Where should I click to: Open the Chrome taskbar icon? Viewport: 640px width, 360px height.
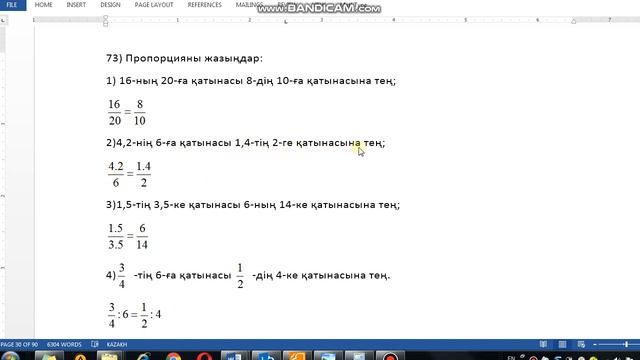click(x=173, y=357)
